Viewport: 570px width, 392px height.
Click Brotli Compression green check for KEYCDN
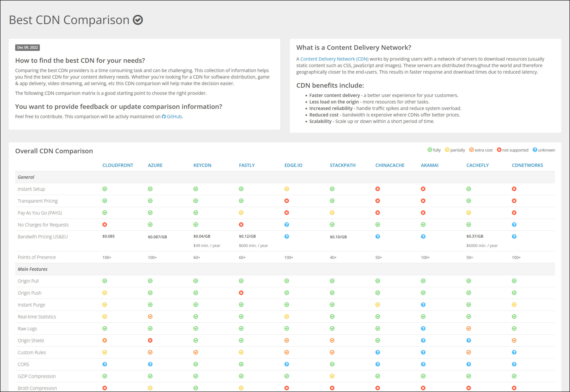pos(196,388)
